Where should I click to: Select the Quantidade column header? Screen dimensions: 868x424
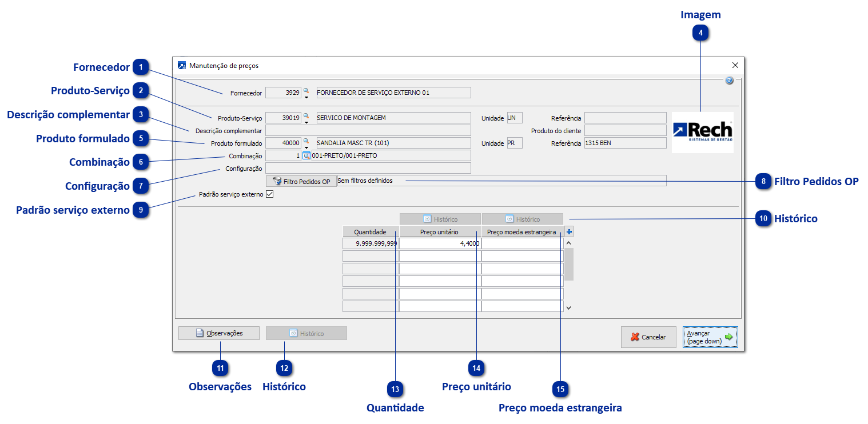[371, 231]
